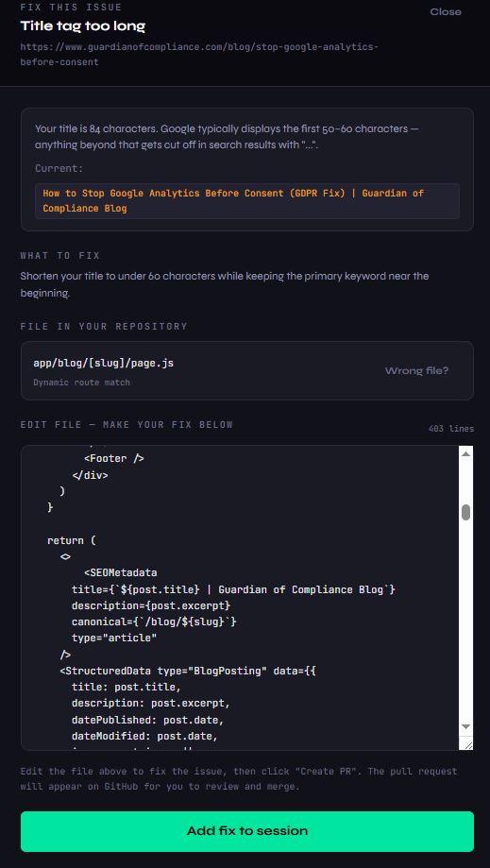
Task: Place cursor on StructuredData BlogPosting line
Action: tap(188, 671)
